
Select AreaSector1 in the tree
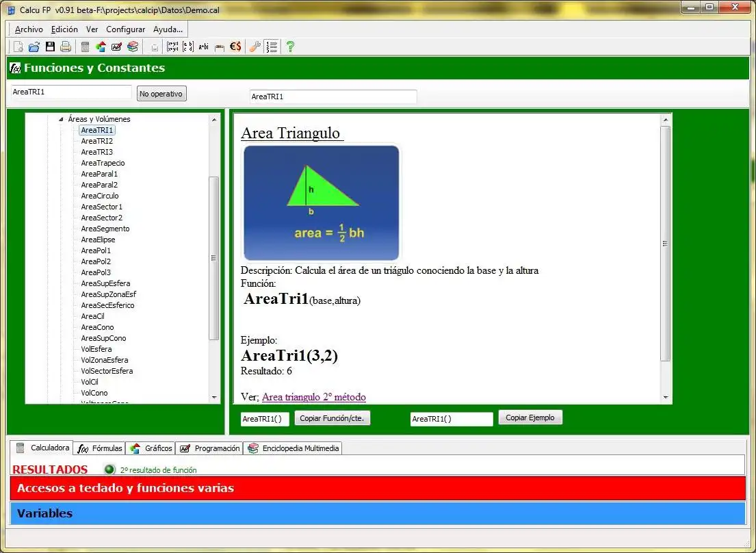102,207
